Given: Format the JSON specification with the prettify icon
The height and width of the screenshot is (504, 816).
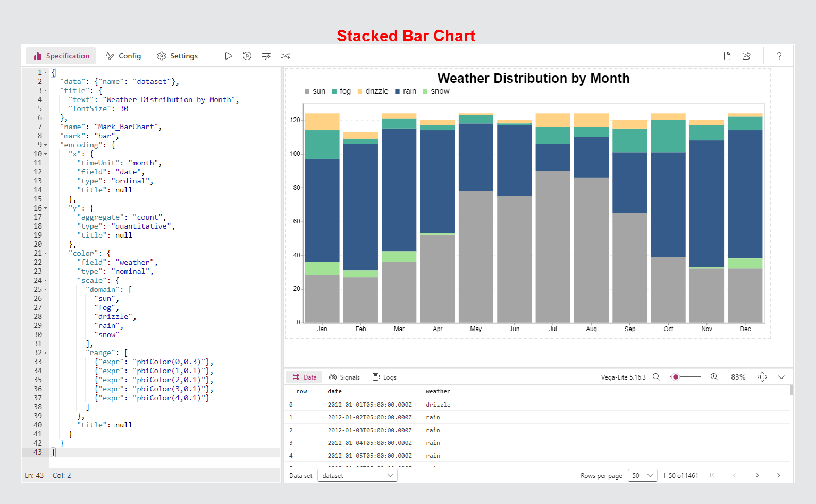Looking at the screenshot, I should click(x=266, y=55).
